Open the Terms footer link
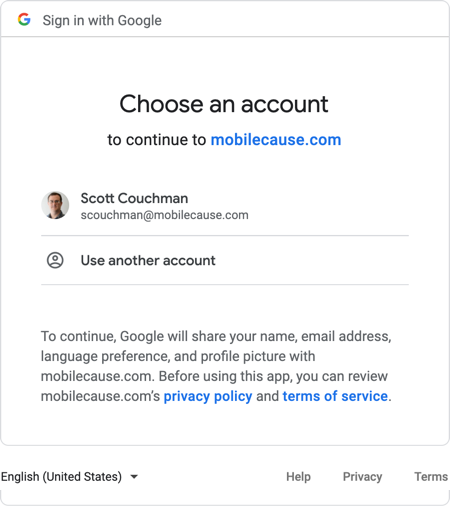 (x=431, y=477)
